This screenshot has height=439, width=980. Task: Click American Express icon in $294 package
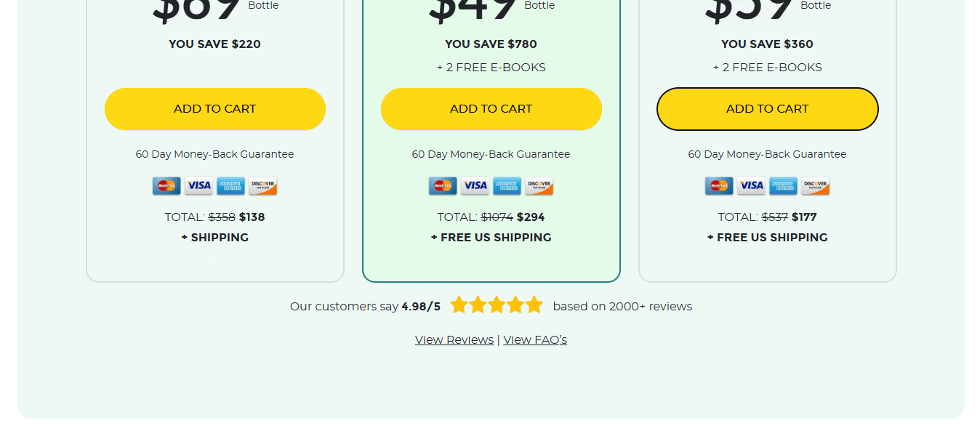click(507, 186)
